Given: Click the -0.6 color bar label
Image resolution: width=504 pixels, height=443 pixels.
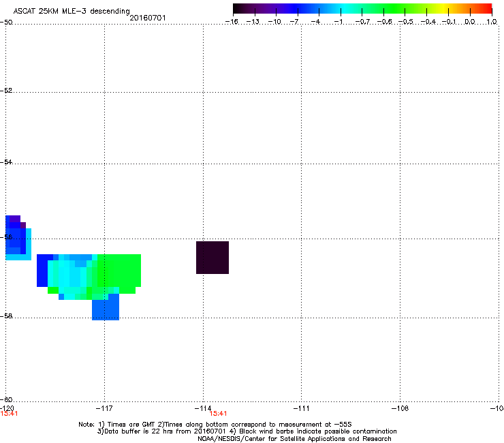Looking at the screenshot, I should [x=384, y=22].
